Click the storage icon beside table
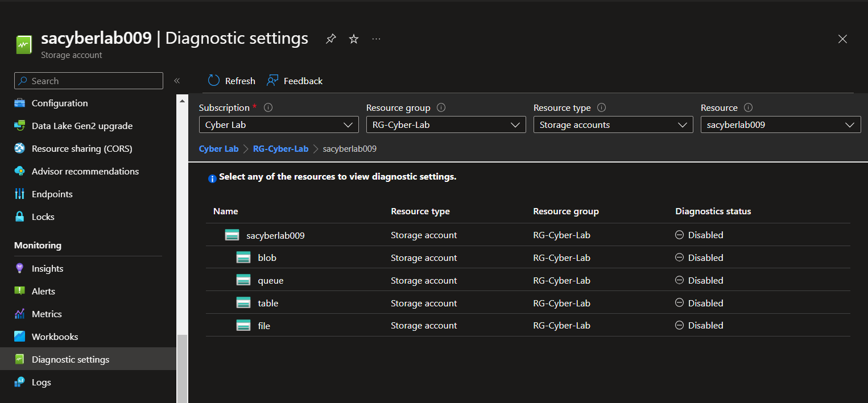868x403 pixels. tap(243, 303)
